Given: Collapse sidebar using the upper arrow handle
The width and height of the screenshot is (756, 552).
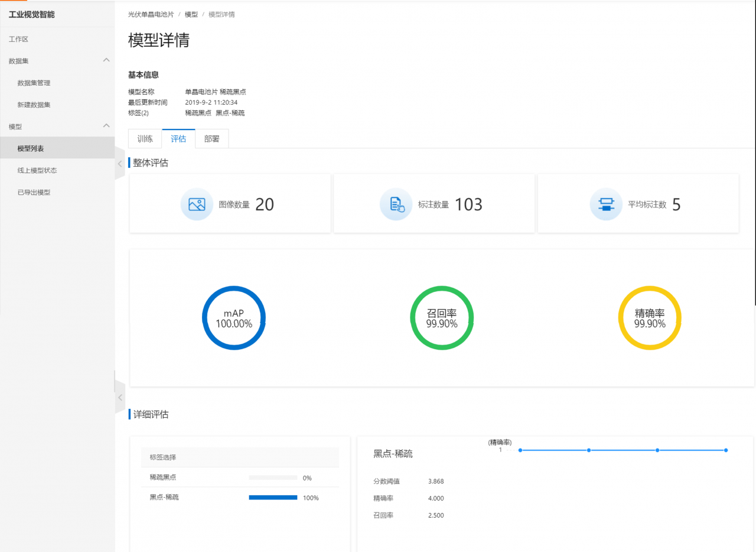Looking at the screenshot, I should (x=120, y=164).
